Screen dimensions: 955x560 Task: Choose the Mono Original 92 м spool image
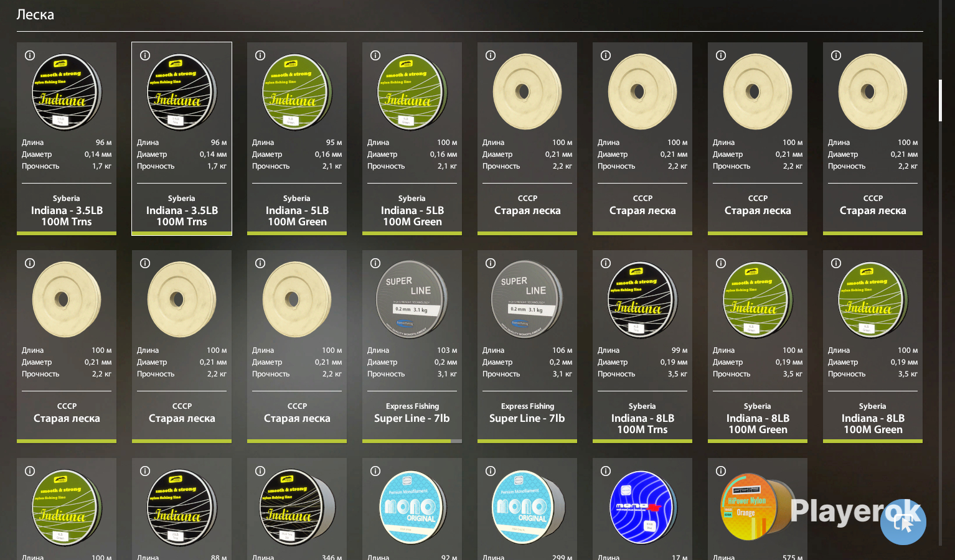point(412,507)
